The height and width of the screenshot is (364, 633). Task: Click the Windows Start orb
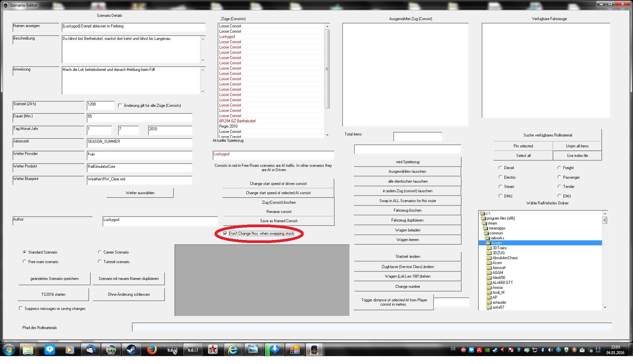point(9,349)
